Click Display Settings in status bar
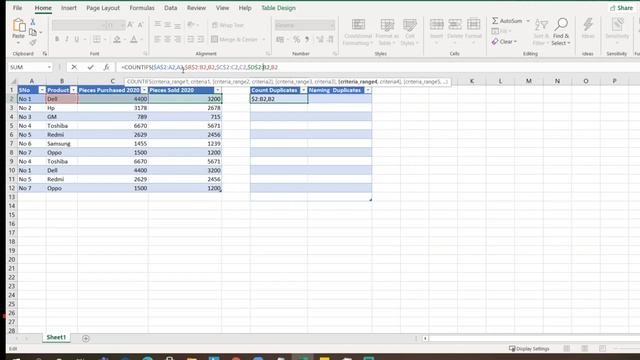This screenshot has height=360, width=640. tap(529, 349)
